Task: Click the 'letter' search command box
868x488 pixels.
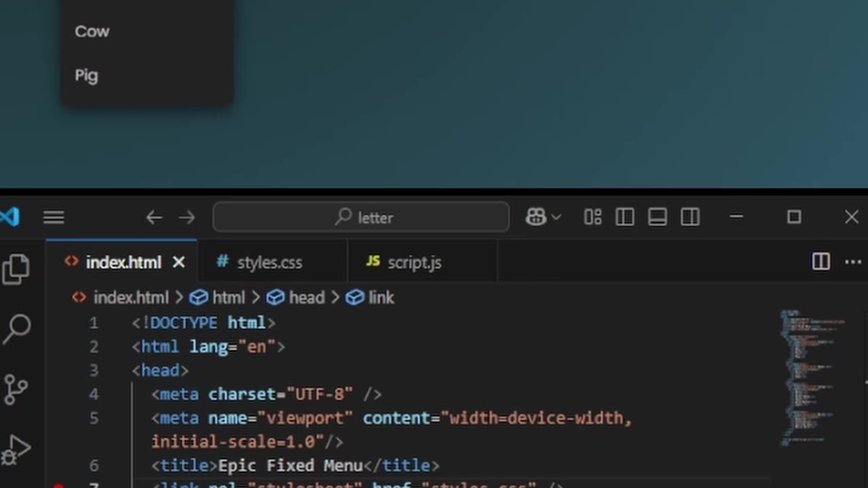Action: 361,217
